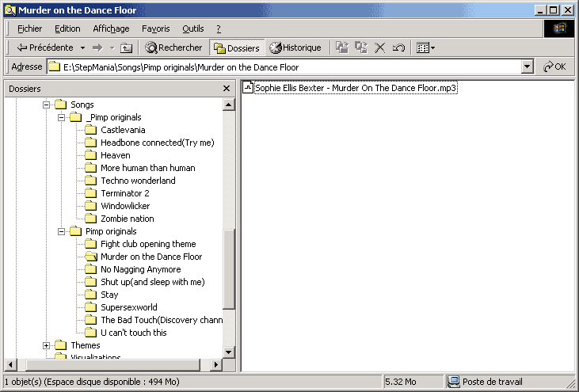
Task: Open the Affichage menu
Action: click(x=111, y=29)
